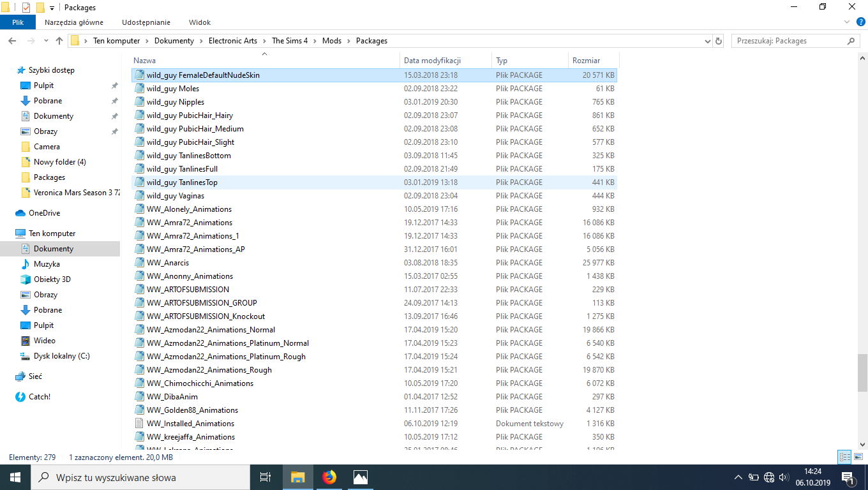Switch to details view in the status bar
The image size is (868, 490).
point(844,457)
